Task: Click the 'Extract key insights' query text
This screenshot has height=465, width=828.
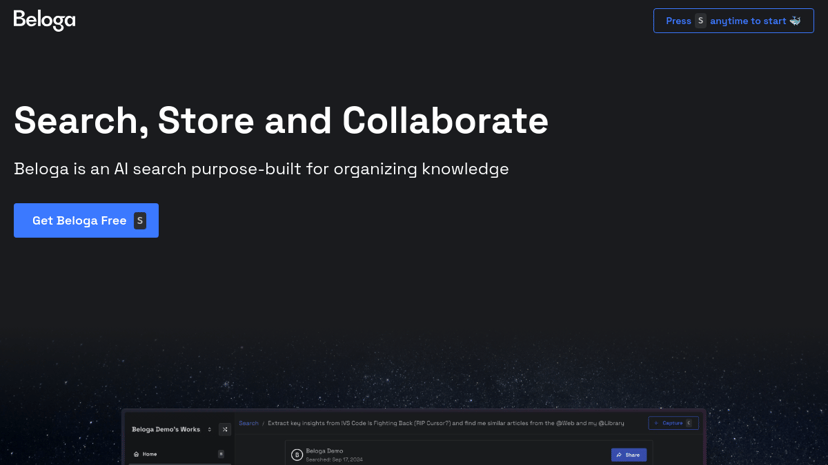Action: pos(446,423)
